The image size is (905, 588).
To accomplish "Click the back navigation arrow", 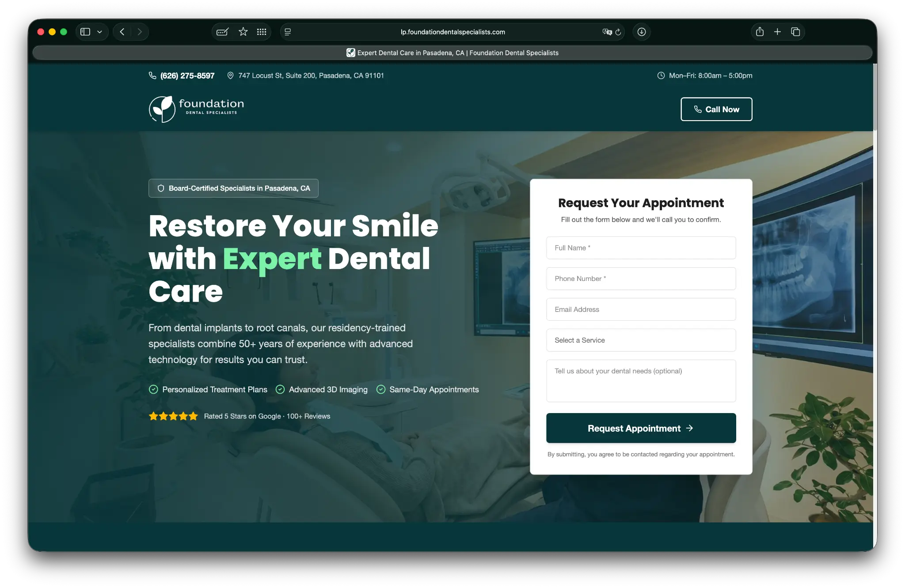I will point(122,31).
